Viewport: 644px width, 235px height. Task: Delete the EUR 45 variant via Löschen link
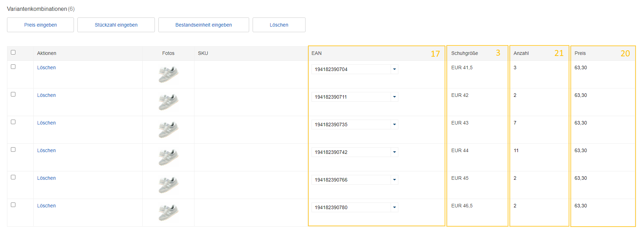pos(46,178)
